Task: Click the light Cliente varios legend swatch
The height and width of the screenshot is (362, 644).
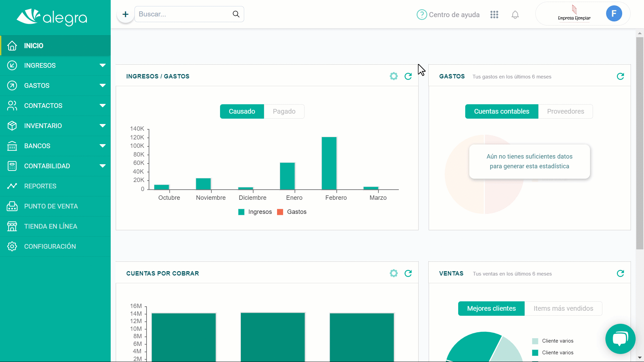Action: pyautogui.click(x=535, y=341)
